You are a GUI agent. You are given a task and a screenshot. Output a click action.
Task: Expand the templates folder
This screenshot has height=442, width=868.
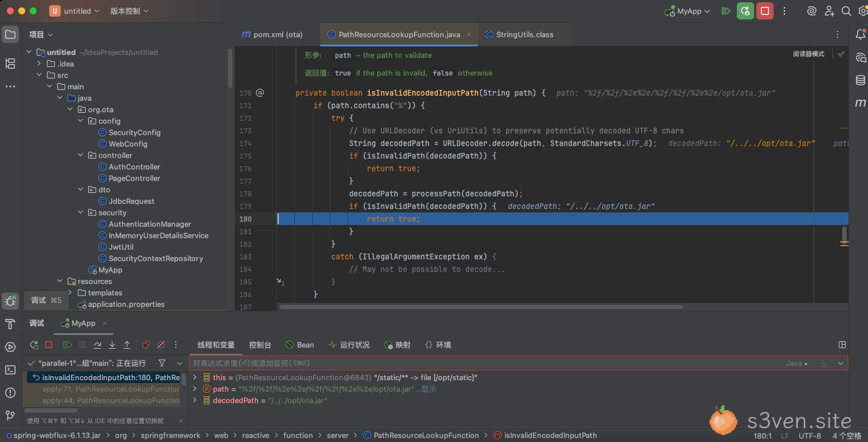coord(70,293)
